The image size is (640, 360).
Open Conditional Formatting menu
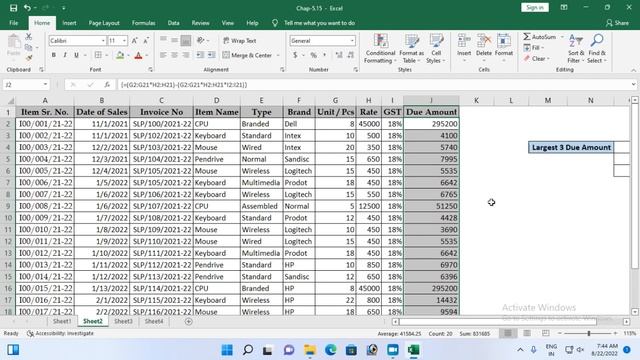[x=380, y=49]
